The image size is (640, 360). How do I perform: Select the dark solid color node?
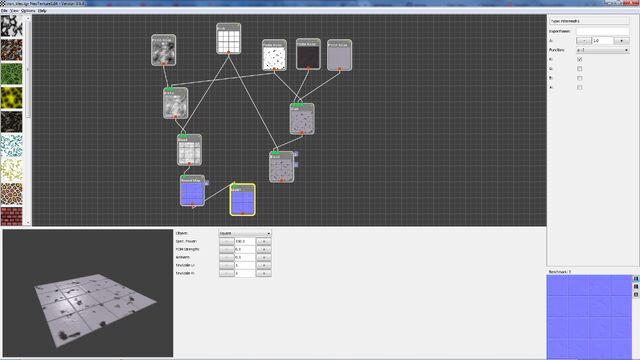pyautogui.click(x=308, y=54)
